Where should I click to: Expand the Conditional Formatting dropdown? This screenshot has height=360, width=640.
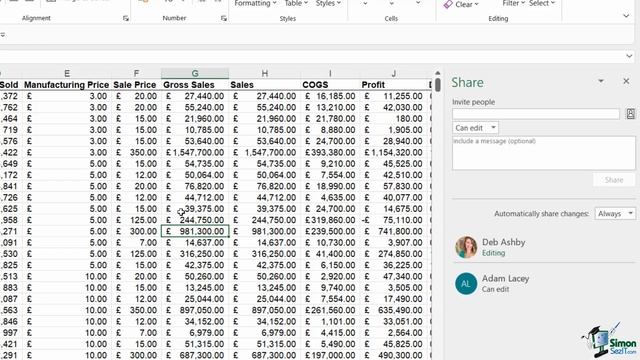point(274,3)
